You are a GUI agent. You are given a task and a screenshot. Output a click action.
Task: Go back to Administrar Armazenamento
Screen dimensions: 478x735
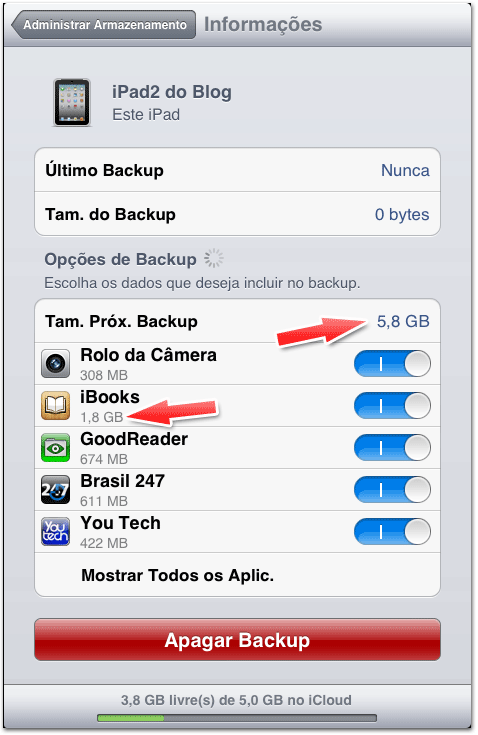point(104,25)
